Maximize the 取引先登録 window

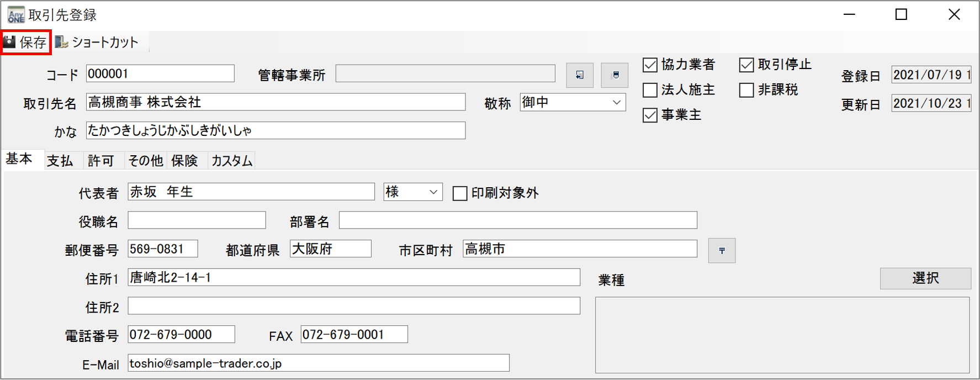click(901, 15)
